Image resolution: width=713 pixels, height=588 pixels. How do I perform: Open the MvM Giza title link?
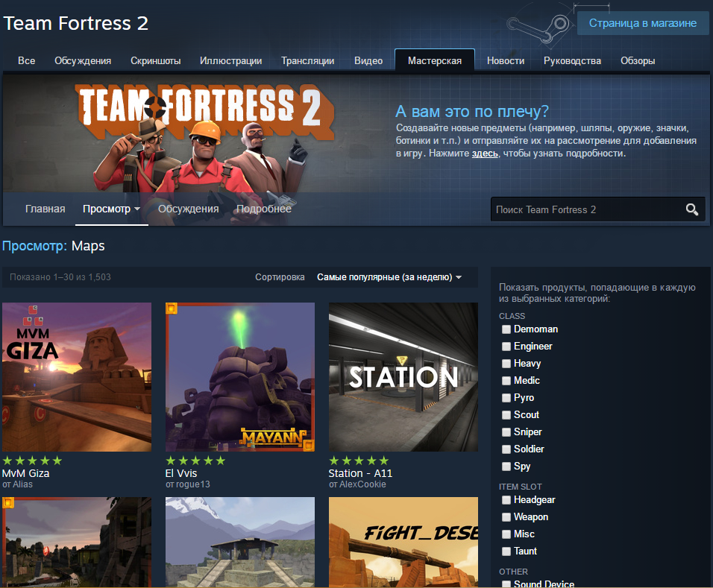tap(26, 473)
